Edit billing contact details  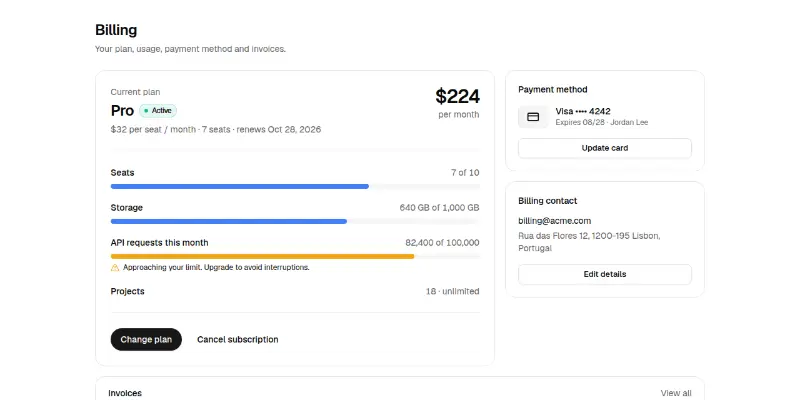[x=605, y=274]
